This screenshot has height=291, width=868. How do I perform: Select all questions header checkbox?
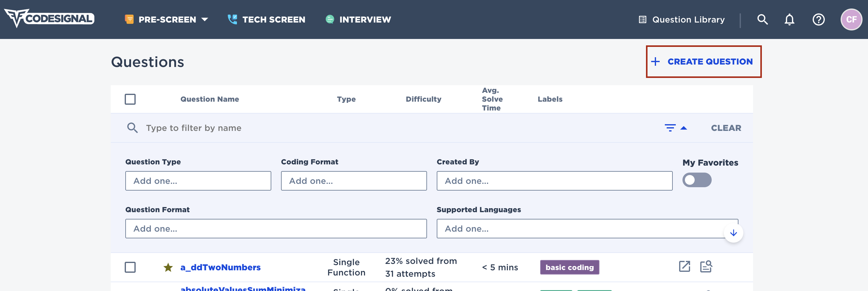click(x=130, y=99)
